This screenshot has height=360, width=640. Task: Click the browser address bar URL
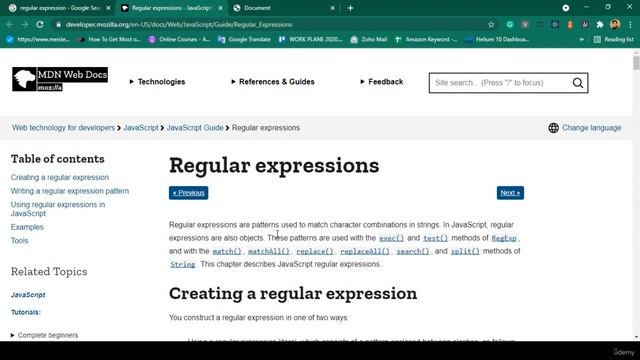(179, 24)
